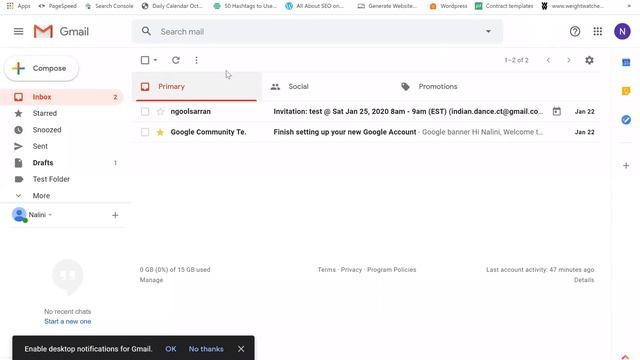Screen dimensions: 640x360
Task: Click the Gmail logo
Action: tap(61, 31)
